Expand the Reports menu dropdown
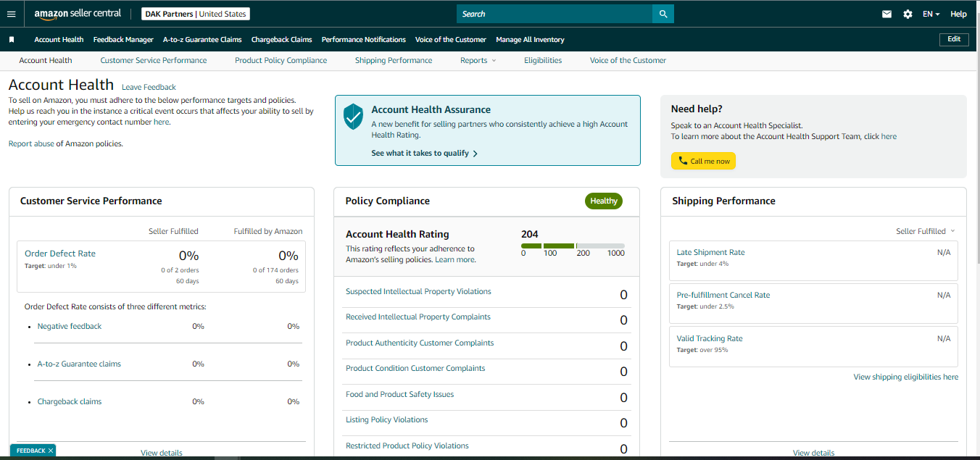The height and width of the screenshot is (460, 980). pos(478,61)
